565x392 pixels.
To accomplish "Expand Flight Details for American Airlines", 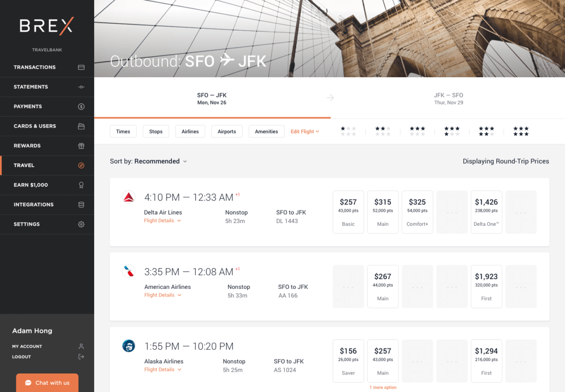I will tap(162, 295).
